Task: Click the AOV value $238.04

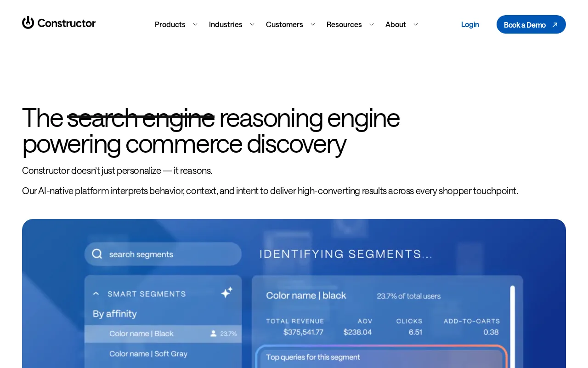Action: pyautogui.click(x=357, y=332)
